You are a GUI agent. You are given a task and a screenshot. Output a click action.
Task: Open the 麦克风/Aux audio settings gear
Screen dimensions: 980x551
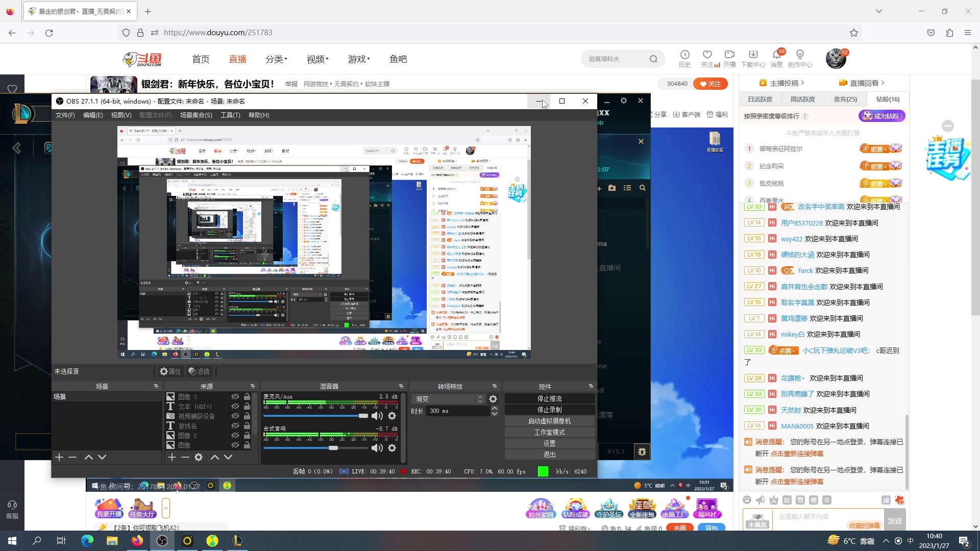pos(392,416)
